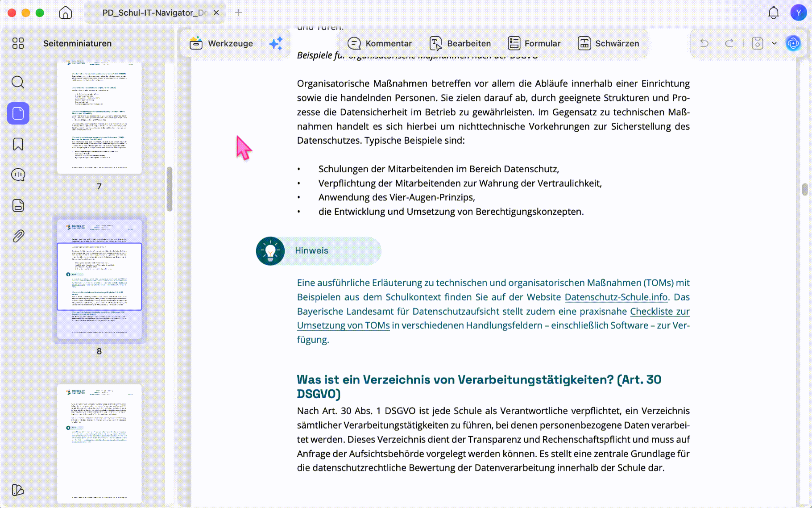Open the blue AI assistant button

[793, 43]
